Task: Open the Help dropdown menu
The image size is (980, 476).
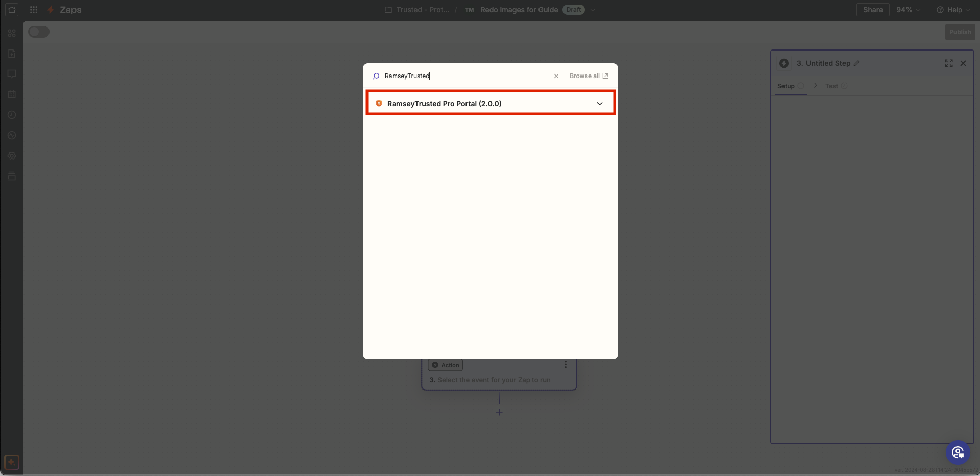Action: click(x=953, y=10)
